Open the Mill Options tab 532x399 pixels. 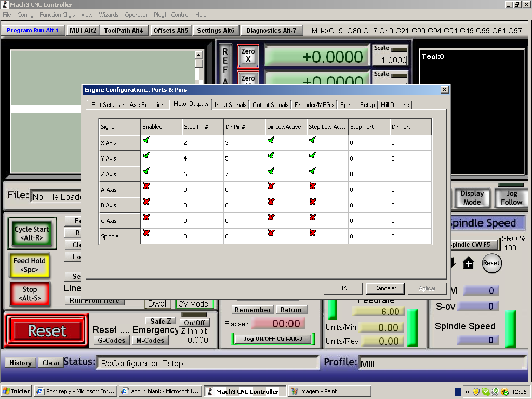(x=395, y=105)
